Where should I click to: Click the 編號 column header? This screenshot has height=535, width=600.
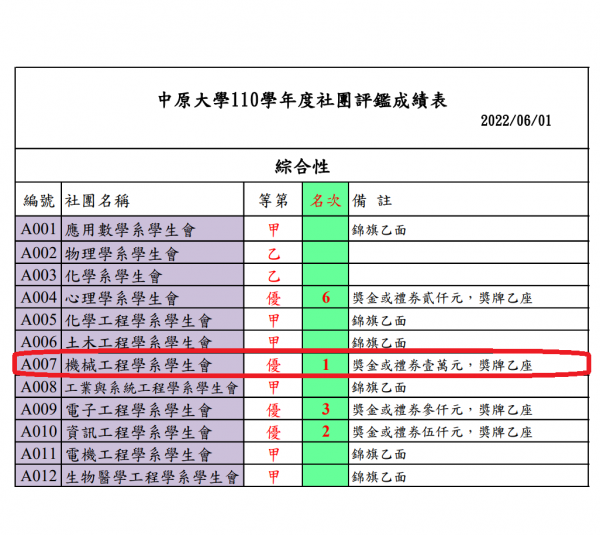pos(39,201)
